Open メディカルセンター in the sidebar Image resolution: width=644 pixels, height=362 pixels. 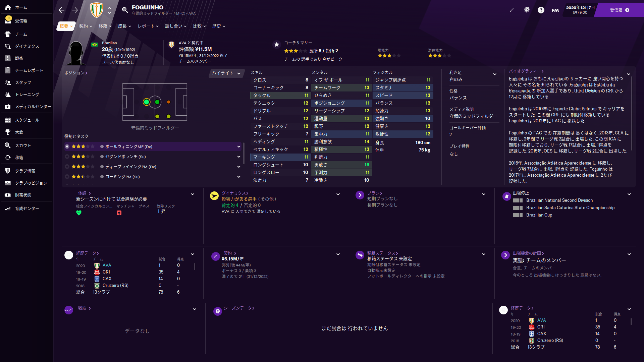point(33,107)
